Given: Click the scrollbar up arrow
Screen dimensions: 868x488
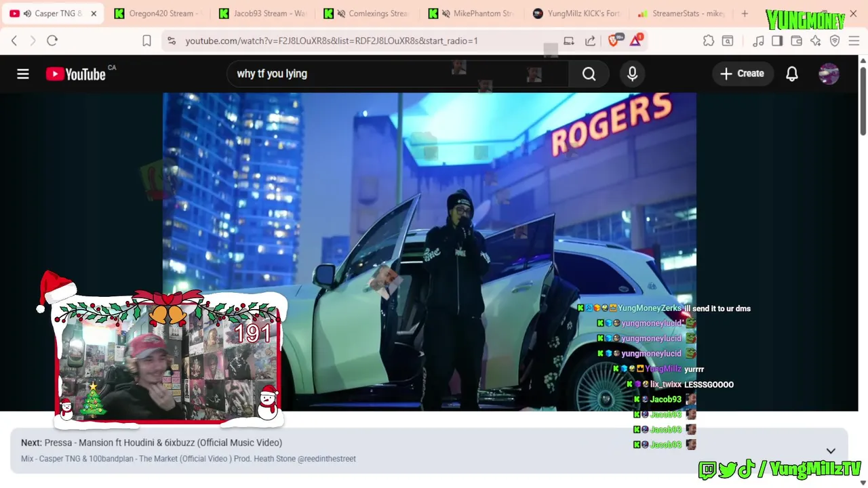Looking at the screenshot, I should pos(863,61).
